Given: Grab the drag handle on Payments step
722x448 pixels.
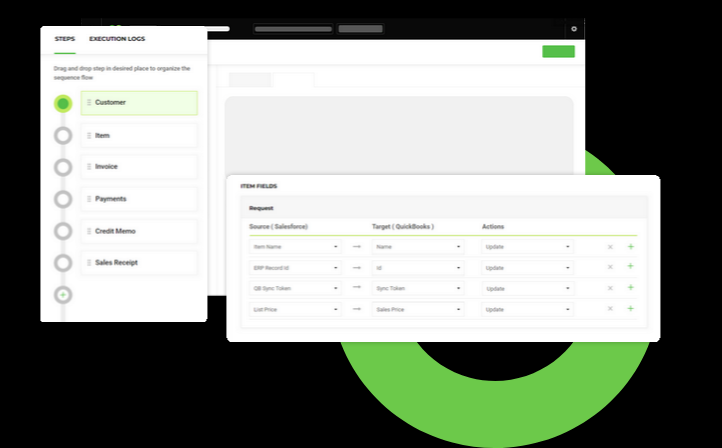Looking at the screenshot, I should coord(89,199).
